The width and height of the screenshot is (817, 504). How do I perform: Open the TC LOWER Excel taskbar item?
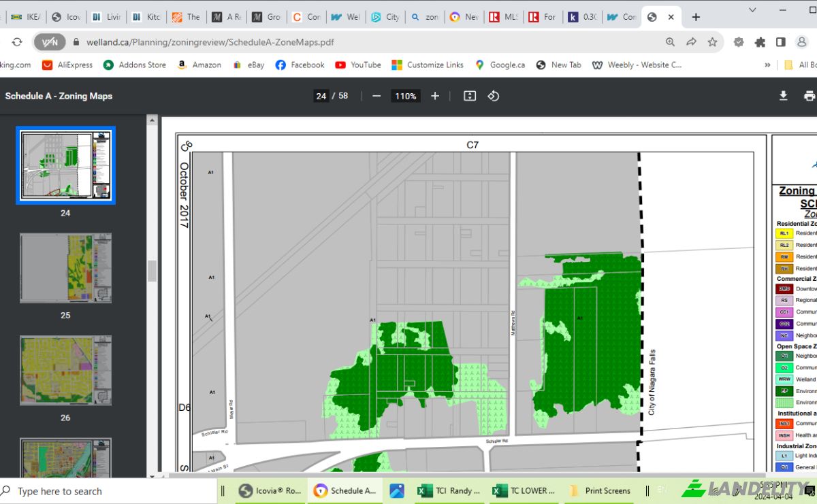click(524, 490)
